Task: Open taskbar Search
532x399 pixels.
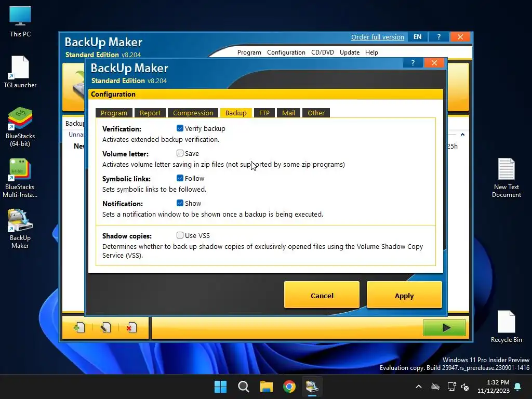Action: pos(244,387)
